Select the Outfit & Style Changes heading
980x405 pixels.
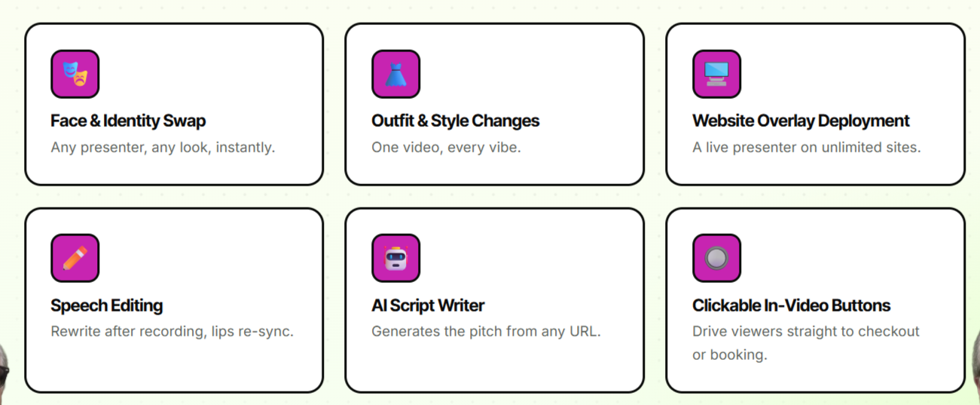click(455, 121)
